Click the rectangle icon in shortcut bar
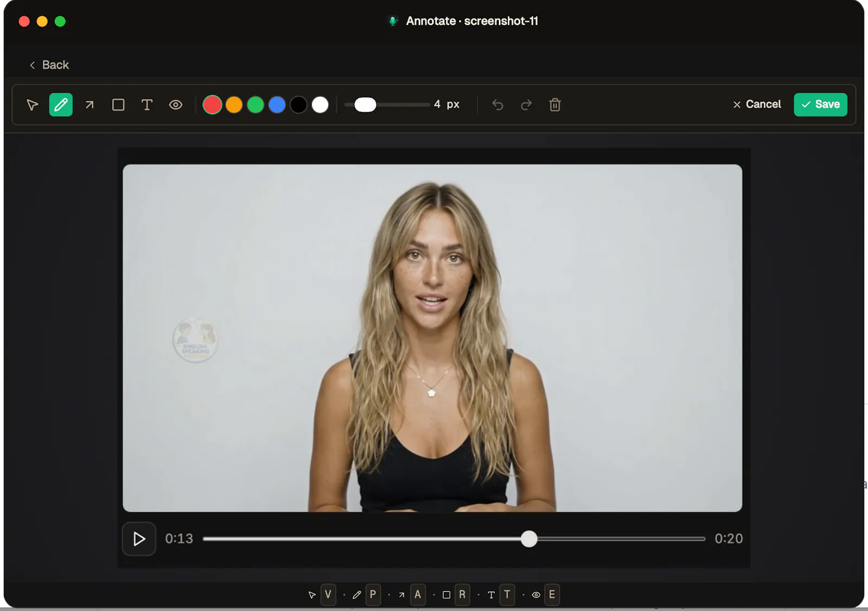This screenshot has width=868, height=611. (x=446, y=595)
